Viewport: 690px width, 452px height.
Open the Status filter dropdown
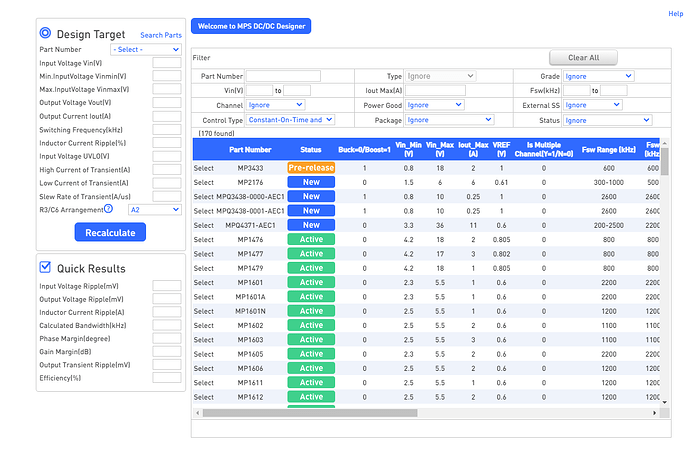pos(607,120)
